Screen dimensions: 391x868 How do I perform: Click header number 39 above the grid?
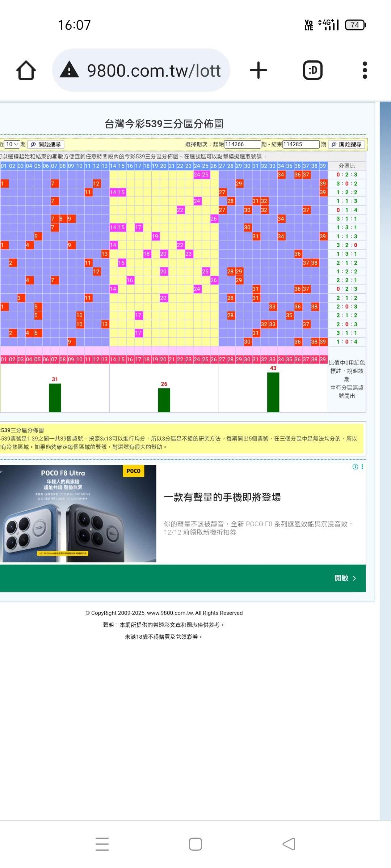(x=323, y=166)
